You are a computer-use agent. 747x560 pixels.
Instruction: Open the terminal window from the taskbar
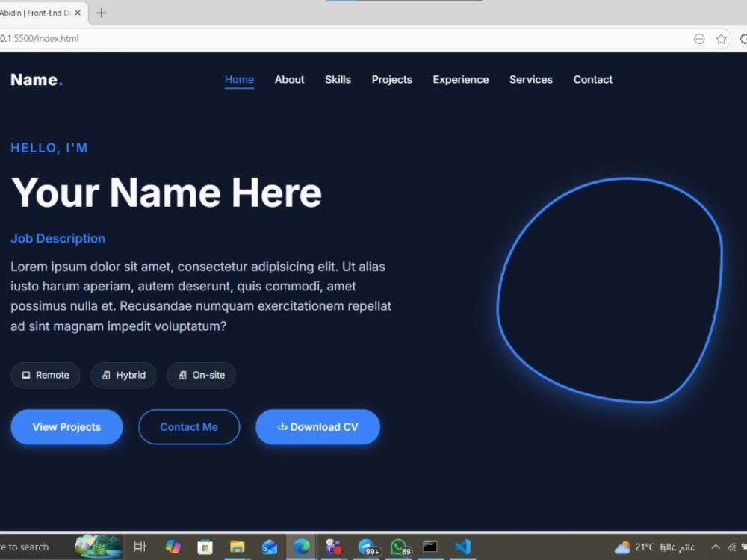[430, 547]
